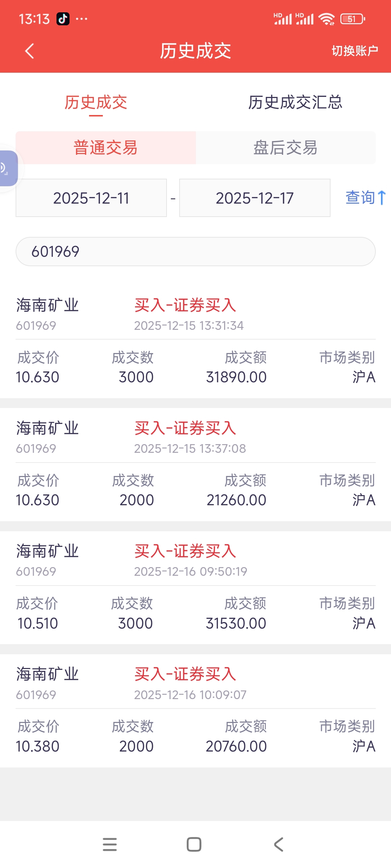Tap the battery status icon
The width and height of the screenshot is (391, 868).
tap(352, 19)
